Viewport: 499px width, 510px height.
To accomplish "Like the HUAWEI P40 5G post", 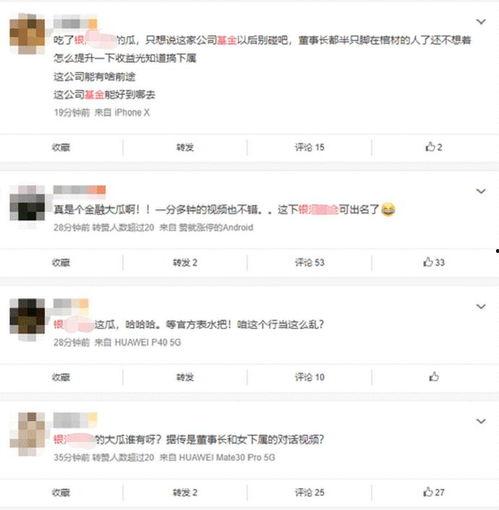I will pyautogui.click(x=434, y=377).
